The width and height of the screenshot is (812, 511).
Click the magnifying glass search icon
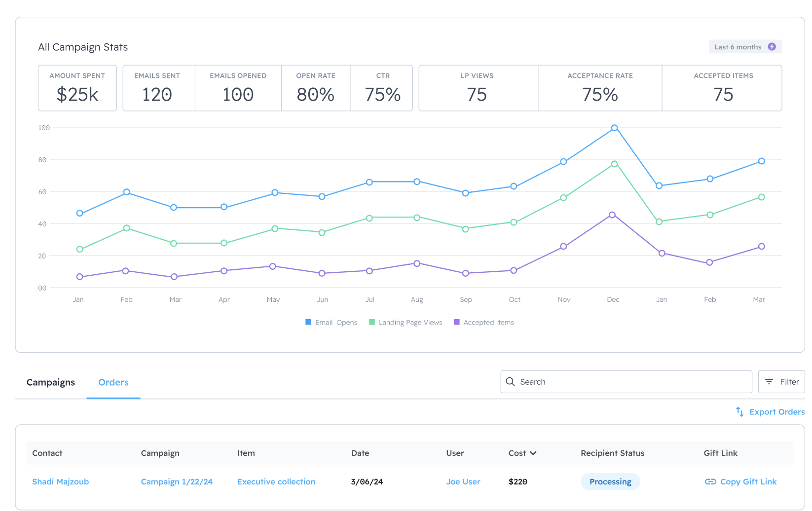pos(510,382)
